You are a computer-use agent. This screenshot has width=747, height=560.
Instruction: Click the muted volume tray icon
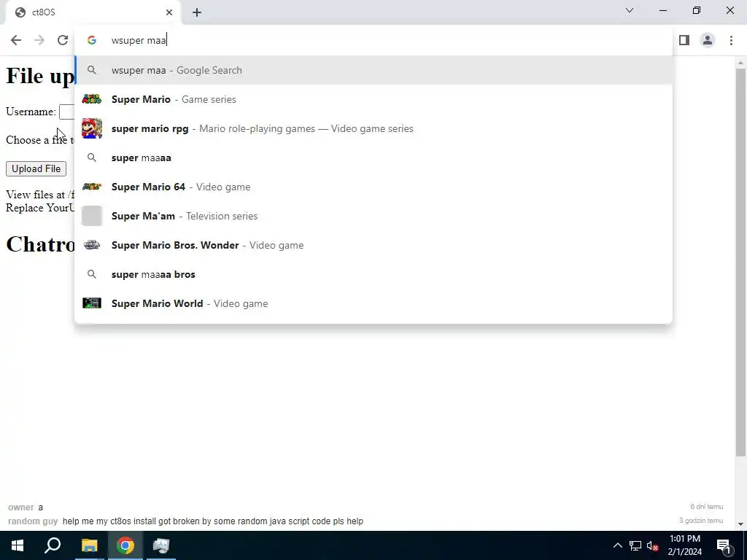(x=652, y=545)
